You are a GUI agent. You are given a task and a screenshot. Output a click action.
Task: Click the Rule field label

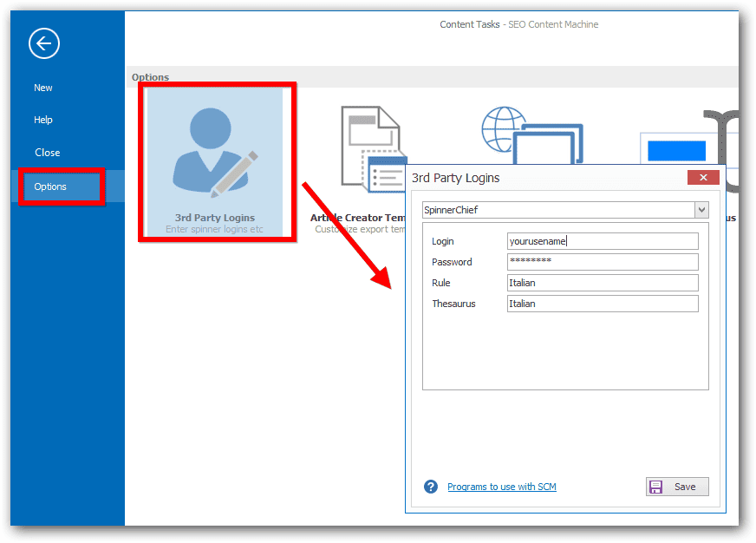tap(440, 283)
